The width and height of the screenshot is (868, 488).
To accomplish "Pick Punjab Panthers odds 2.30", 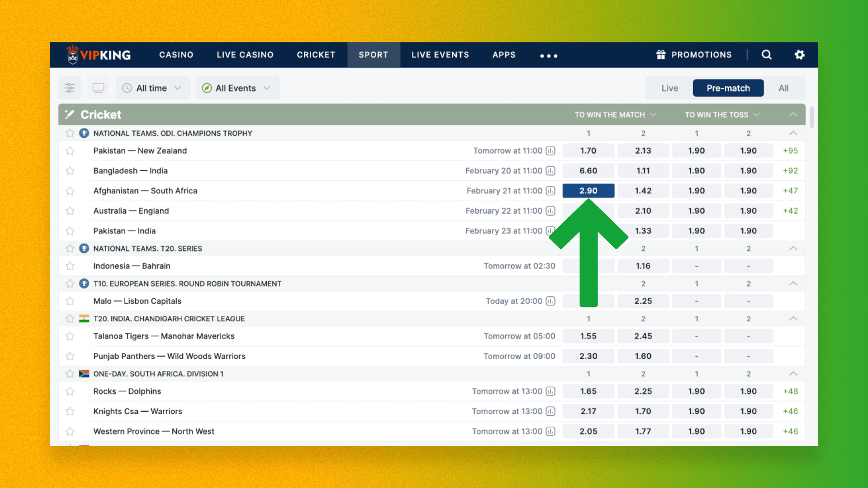I will pos(588,356).
